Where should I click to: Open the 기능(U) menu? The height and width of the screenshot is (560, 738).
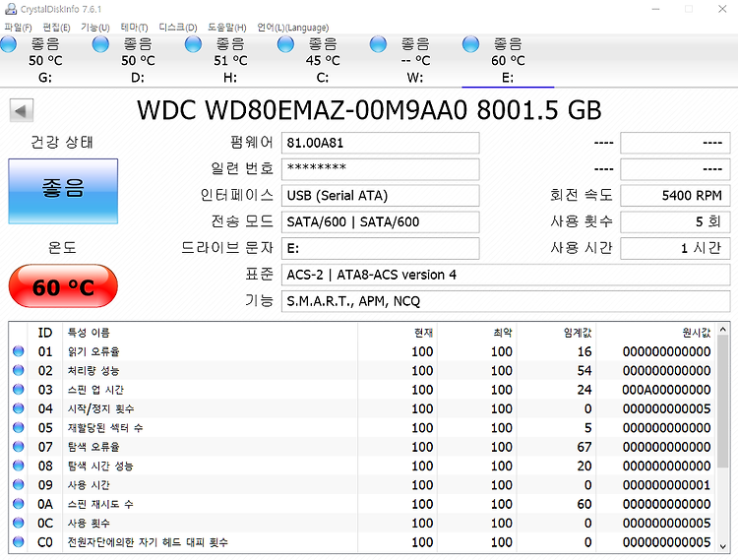click(x=95, y=28)
